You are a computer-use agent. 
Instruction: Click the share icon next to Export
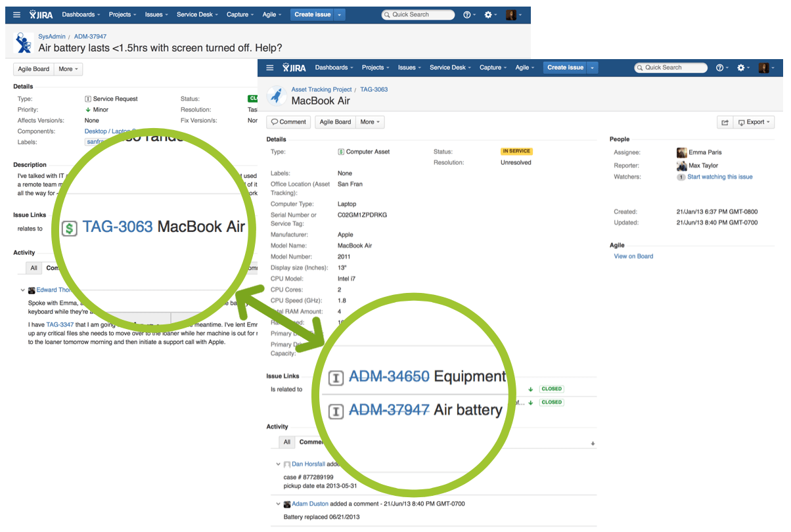click(x=725, y=122)
